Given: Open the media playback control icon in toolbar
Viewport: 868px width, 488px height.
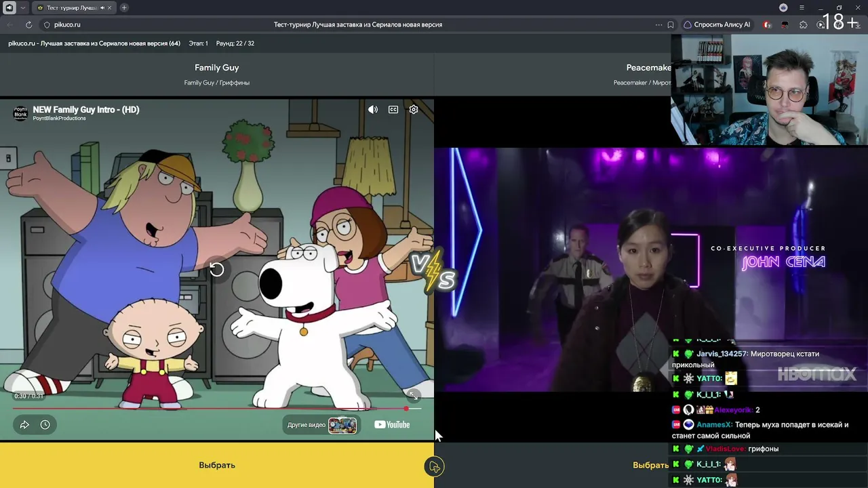Looking at the screenshot, I should click(821, 24).
